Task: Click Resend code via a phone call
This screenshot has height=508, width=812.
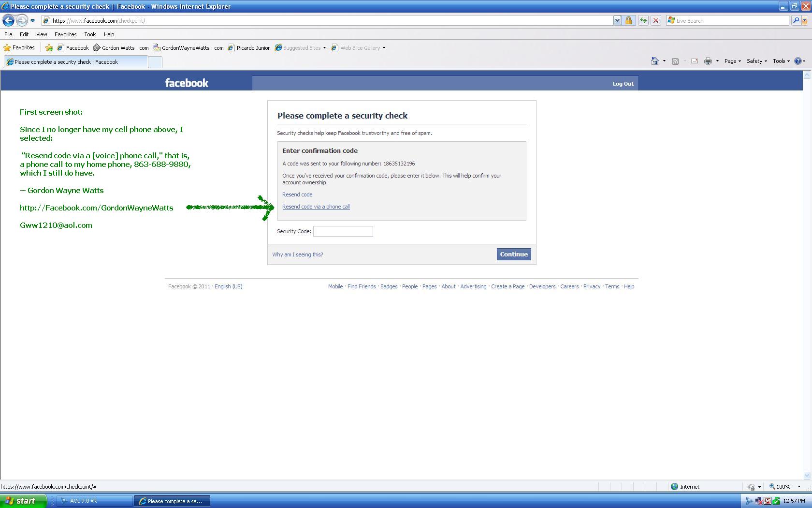Action: point(316,207)
